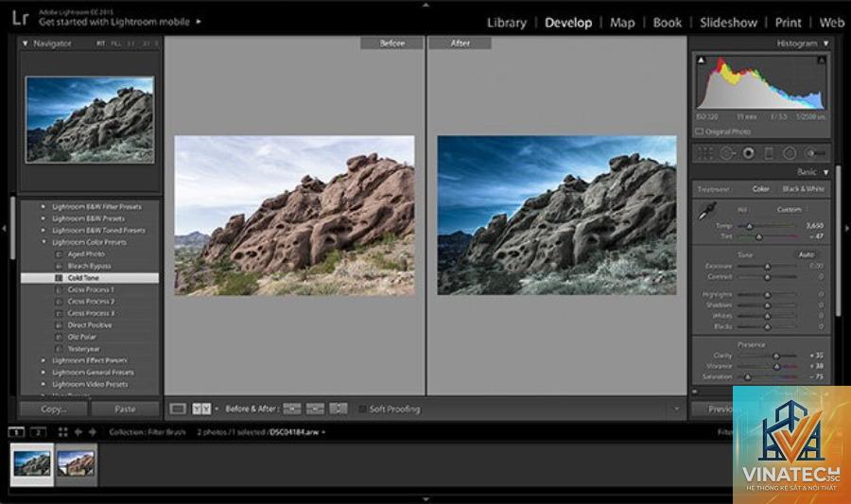Viewport: 851px width, 504px height.
Task: Open toolbar content dropdown at right end
Action: 676,408
